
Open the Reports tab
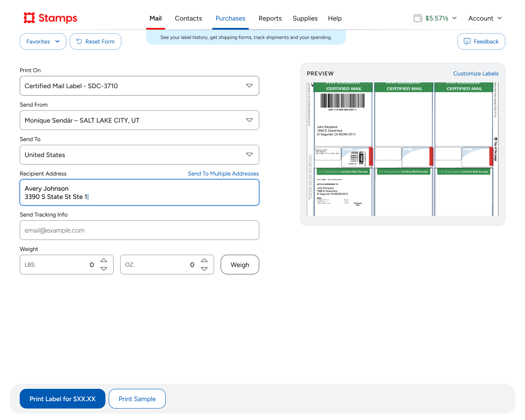pos(270,18)
